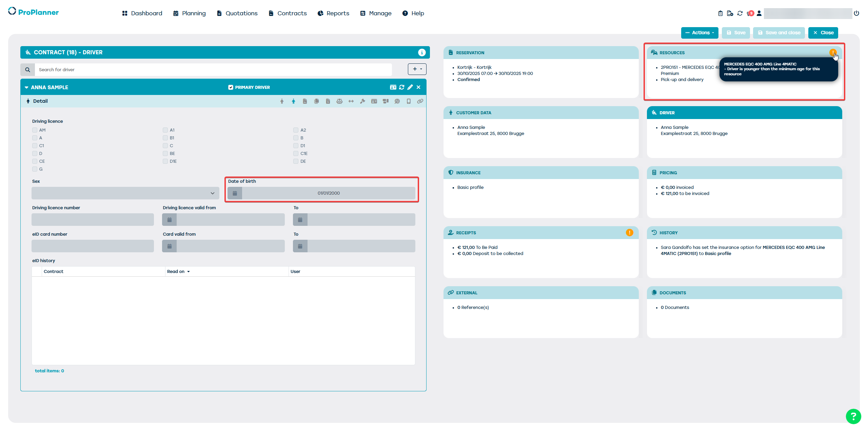The height and width of the screenshot is (431, 868).
Task: Click the mobile phone icon in Detail toolbar
Action: [x=409, y=101]
